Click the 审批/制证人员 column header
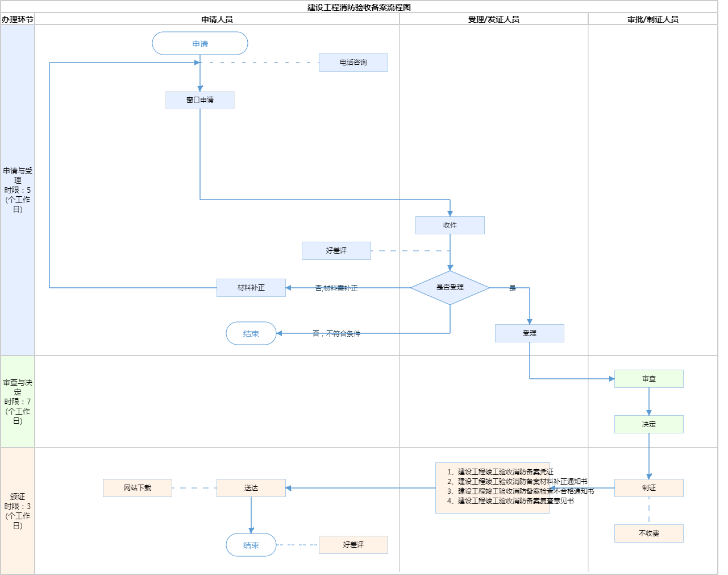Screen dimensions: 728x575 point(652,19)
